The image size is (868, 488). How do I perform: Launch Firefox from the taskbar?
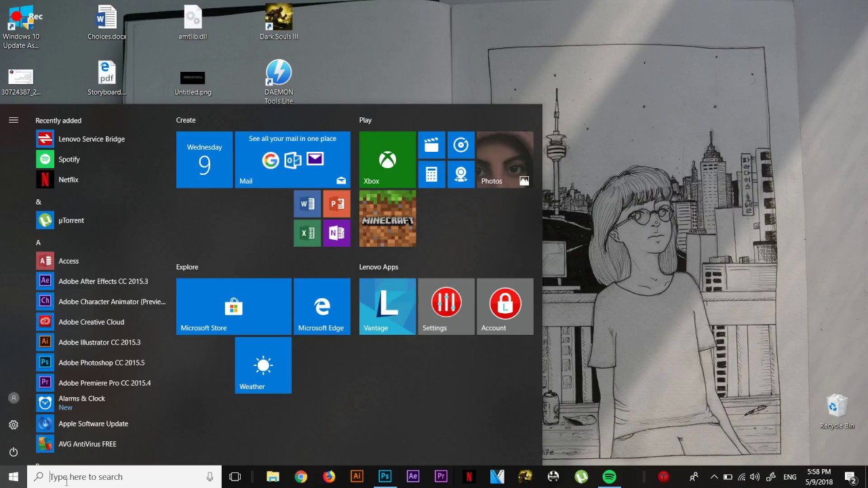[x=329, y=477]
